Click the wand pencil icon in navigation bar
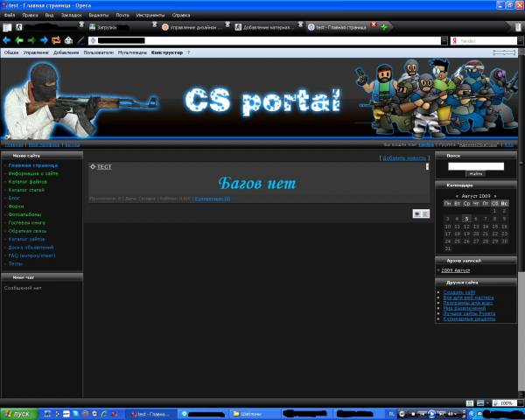 (x=80, y=40)
